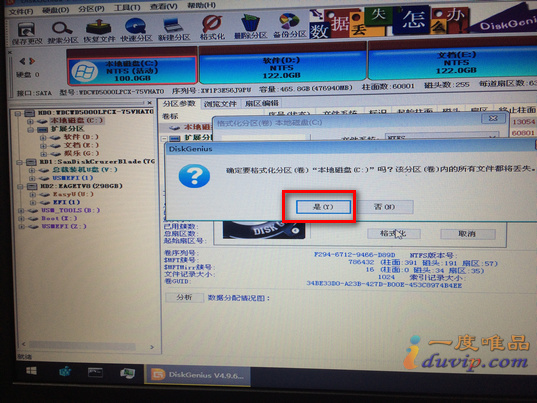537x403 pixels.
Task: Collapse the 扩展分区 tree node
Action: 30,129
